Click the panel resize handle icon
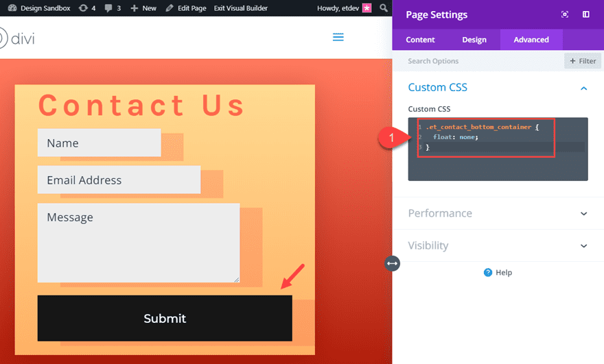The image size is (604, 364). pyautogui.click(x=392, y=263)
